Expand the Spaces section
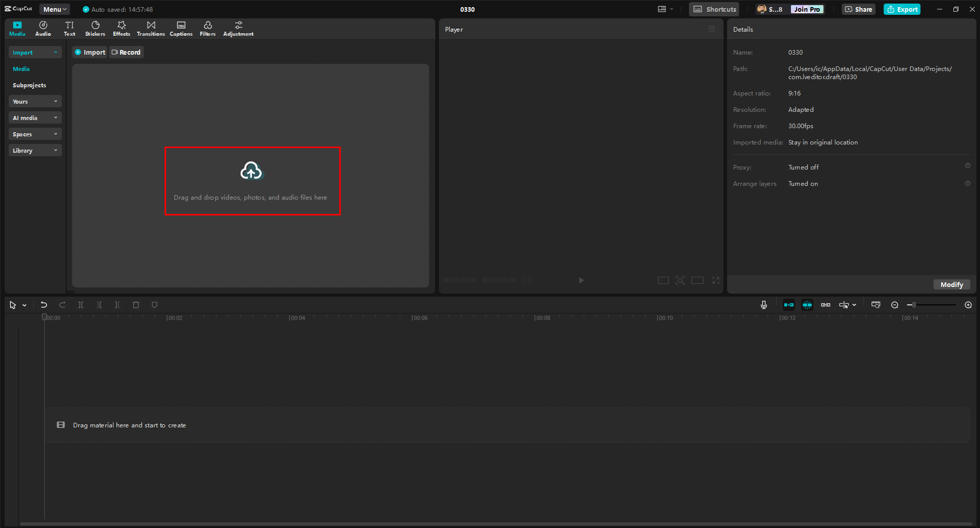Viewport: 980px width, 528px height. [35, 134]
